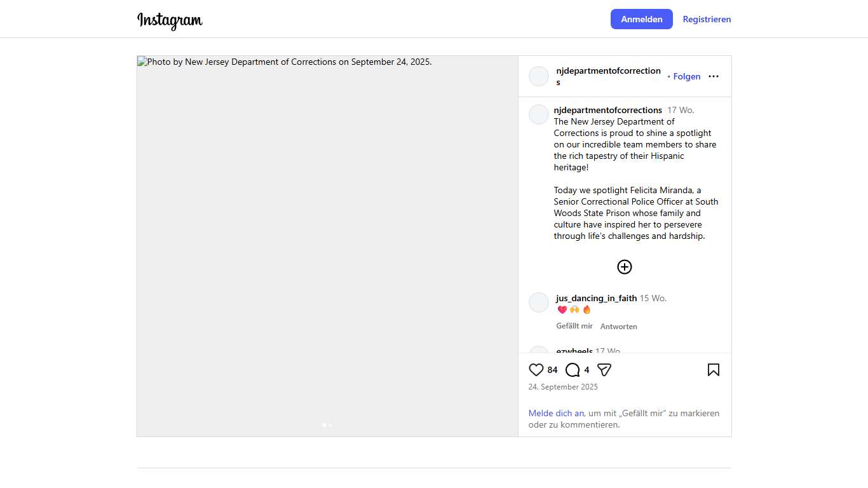Load more comments with plus circle
Screen dimensions: 868x488
(x=625, y=267)
